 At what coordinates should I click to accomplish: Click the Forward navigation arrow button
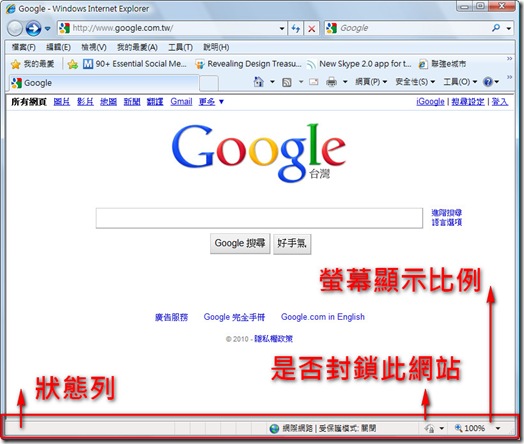33,28
